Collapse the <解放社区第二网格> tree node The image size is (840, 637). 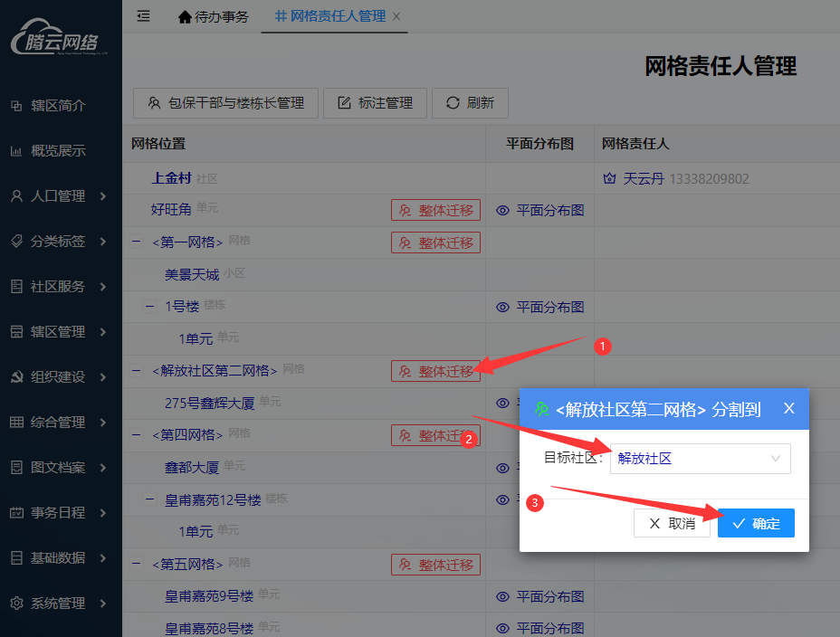coord(137,370)
